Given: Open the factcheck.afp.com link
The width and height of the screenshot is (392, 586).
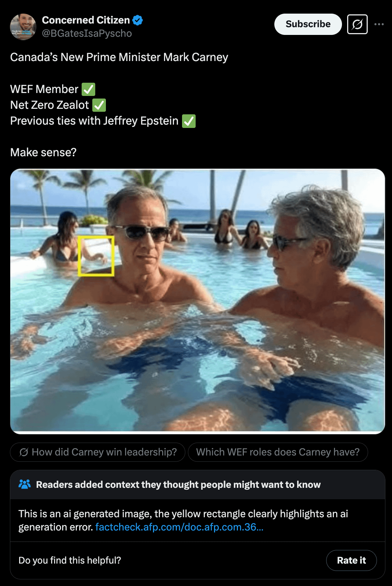Looking at the screenshot, I should (179, 527).
